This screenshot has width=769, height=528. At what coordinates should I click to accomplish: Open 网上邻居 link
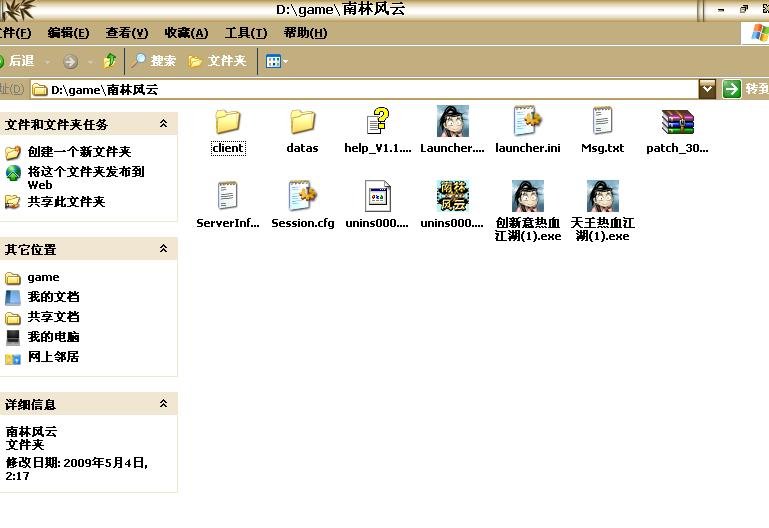click(x=53, y=356)
